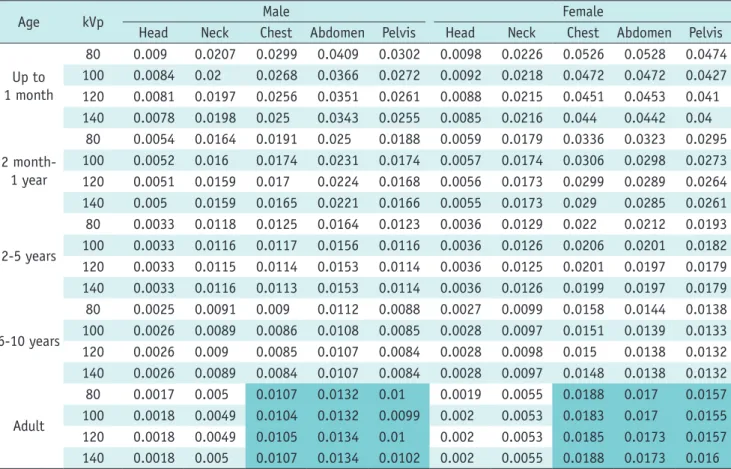The height and width of the screenshot is (469, 731).
Task: Click the value 0.0108 in Male Abdomen
Action: [x=338, y=331]
